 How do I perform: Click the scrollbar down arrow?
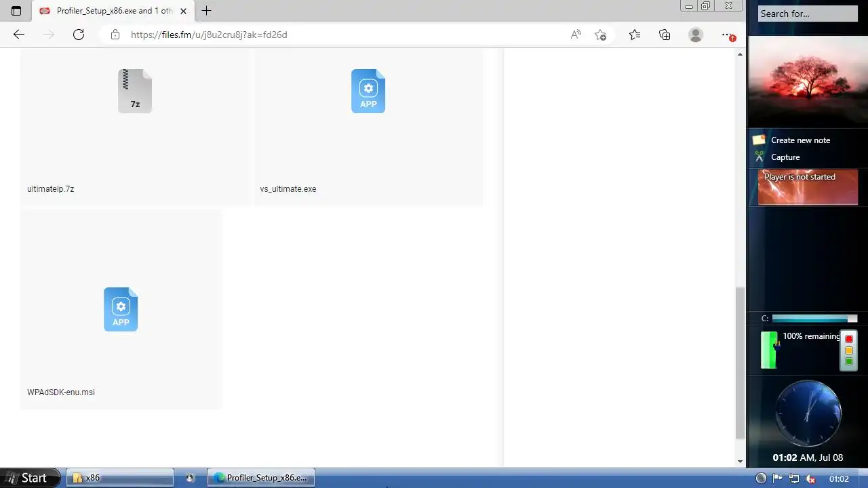(740, 462)
